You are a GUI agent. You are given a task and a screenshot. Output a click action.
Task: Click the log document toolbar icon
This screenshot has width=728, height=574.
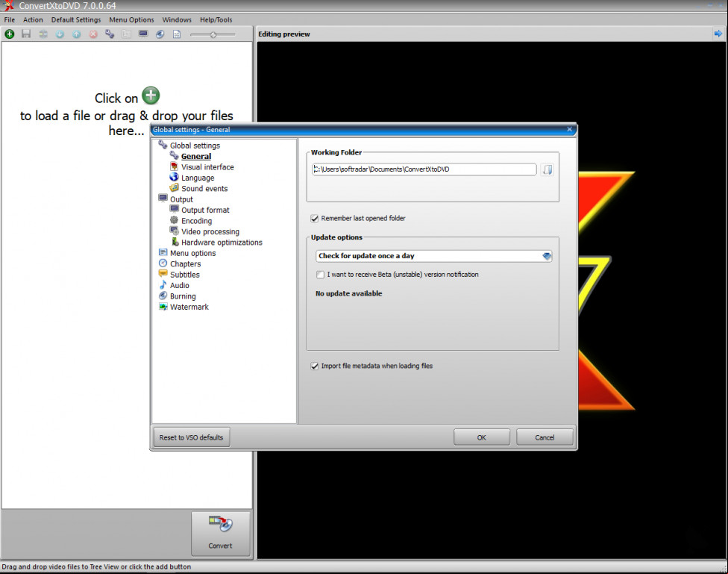click(177, 34)
